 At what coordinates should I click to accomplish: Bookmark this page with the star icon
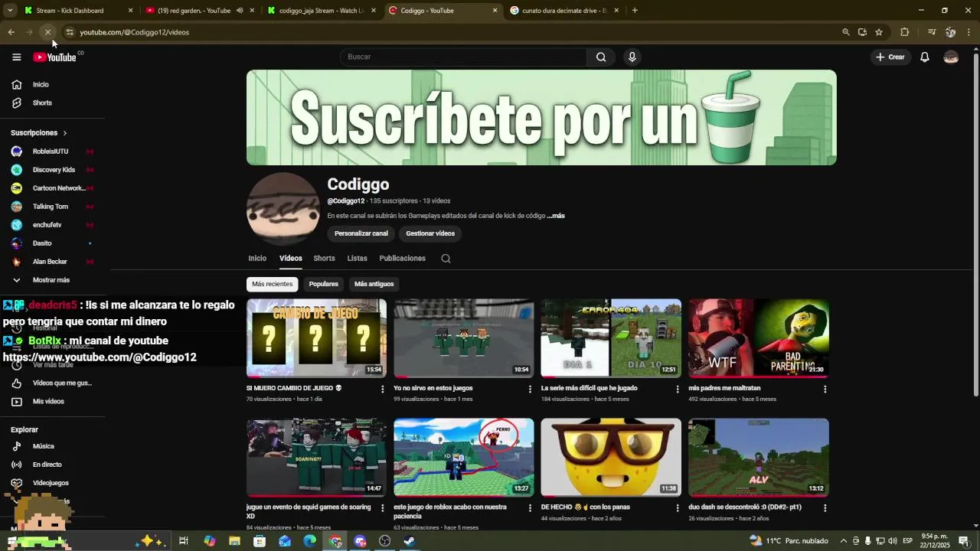click(879, 32)
